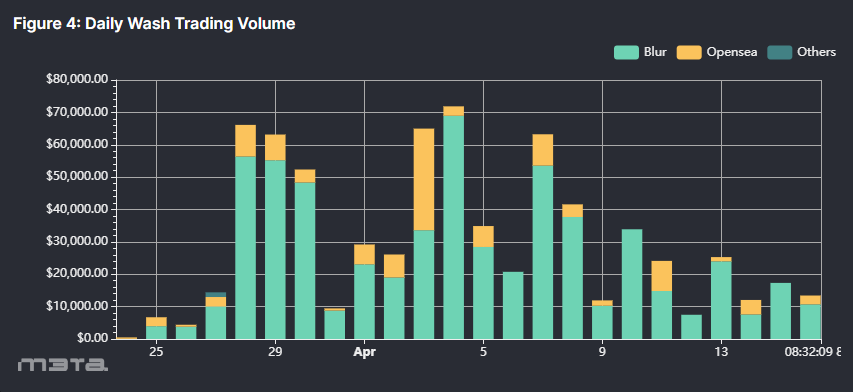853x392 pixels.
Task: Click the April 15 Blur-only bar
Action: pos(781,311)
